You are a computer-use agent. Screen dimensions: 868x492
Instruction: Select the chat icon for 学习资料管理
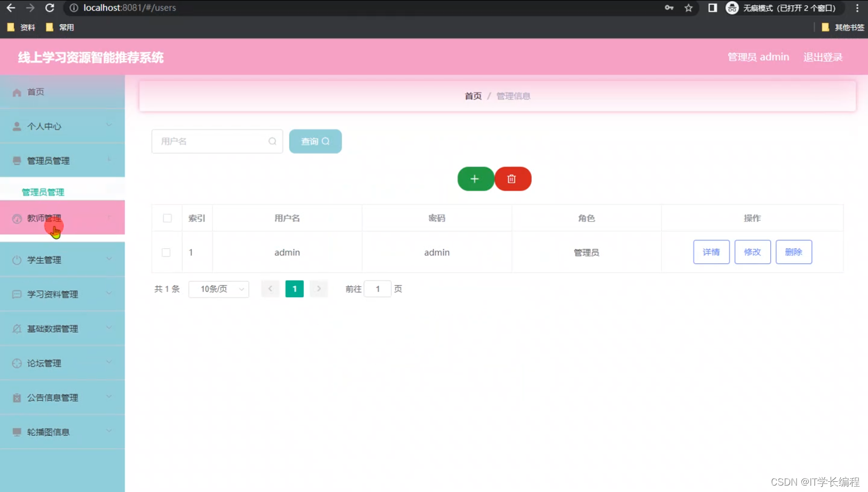click(16, 294)
